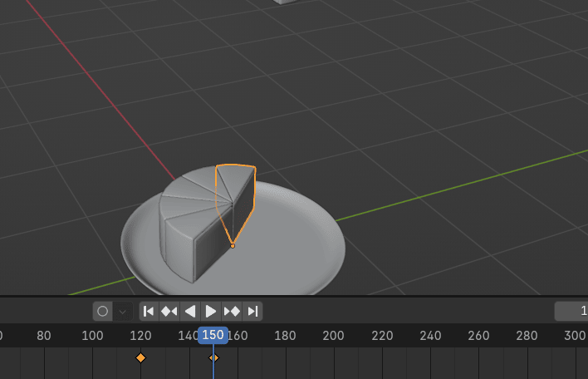The width and height of the screenshot is (588, 379).
Task: Select the keyframe diamond at frame 150
Action: [213, 357]
